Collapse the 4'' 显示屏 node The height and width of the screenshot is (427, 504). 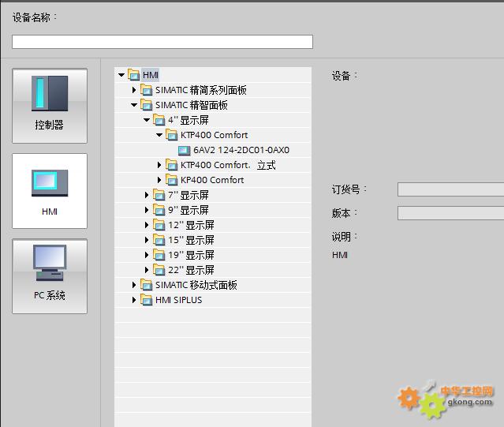point(147,120)
